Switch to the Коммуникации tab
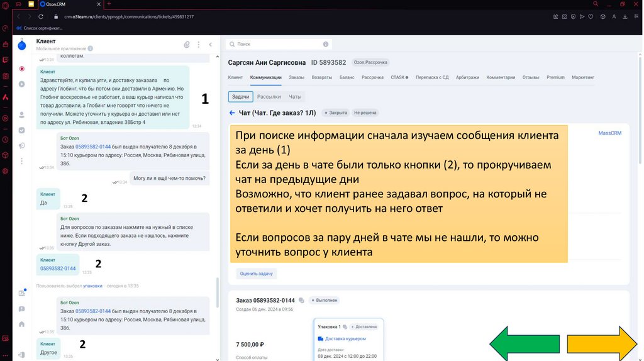This screenshot has width=644, height=361. [266, 77]
